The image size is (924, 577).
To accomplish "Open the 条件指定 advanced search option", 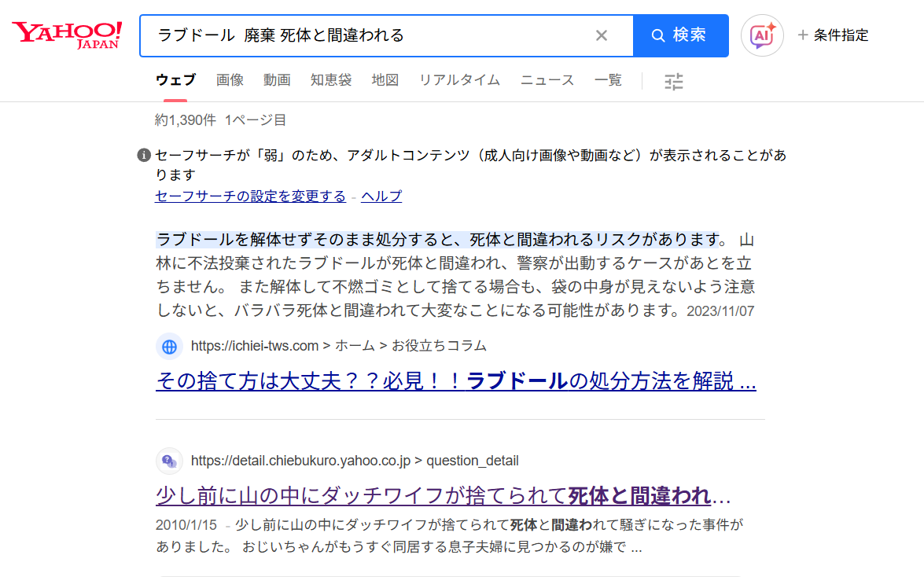I will point(834,35).
